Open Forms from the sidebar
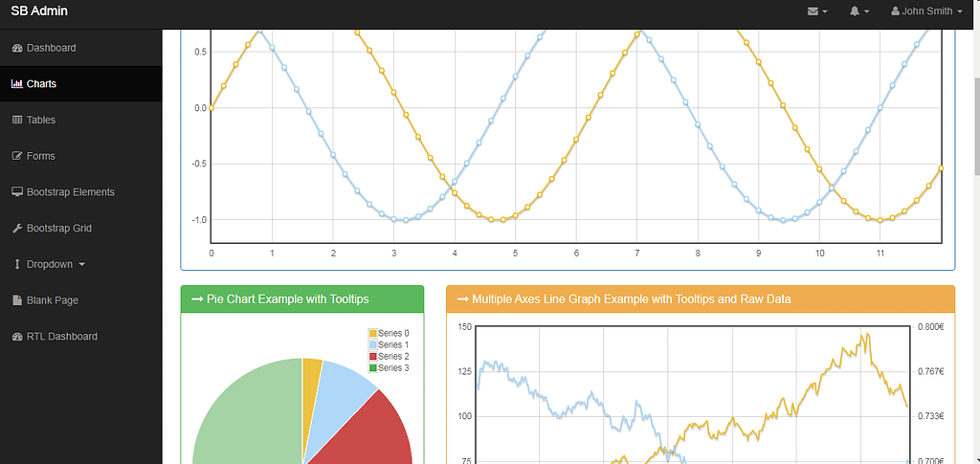The height and width of the screenshot is (464, 980). (x=80, y=156)
